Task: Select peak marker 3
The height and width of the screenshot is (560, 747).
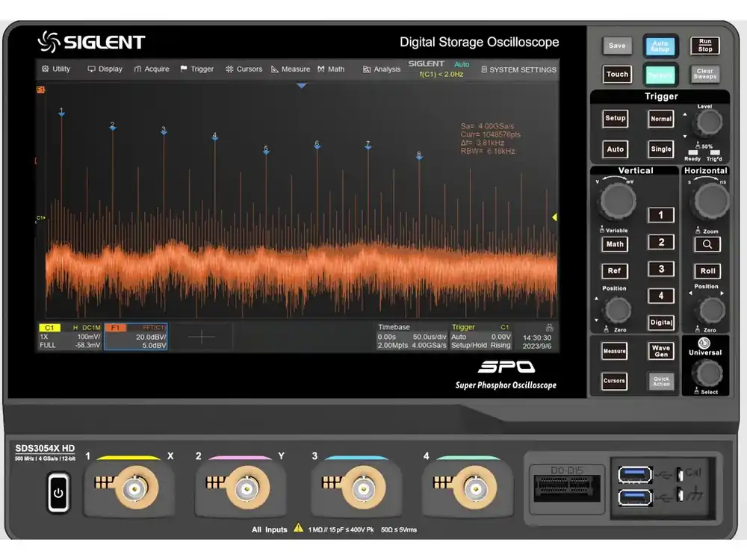Action: (164, 131)
